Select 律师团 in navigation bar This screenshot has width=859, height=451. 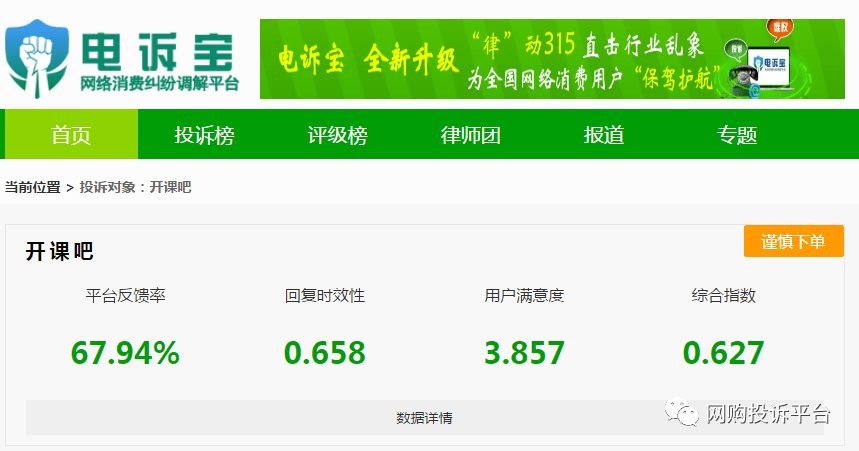tap(471, 134)
